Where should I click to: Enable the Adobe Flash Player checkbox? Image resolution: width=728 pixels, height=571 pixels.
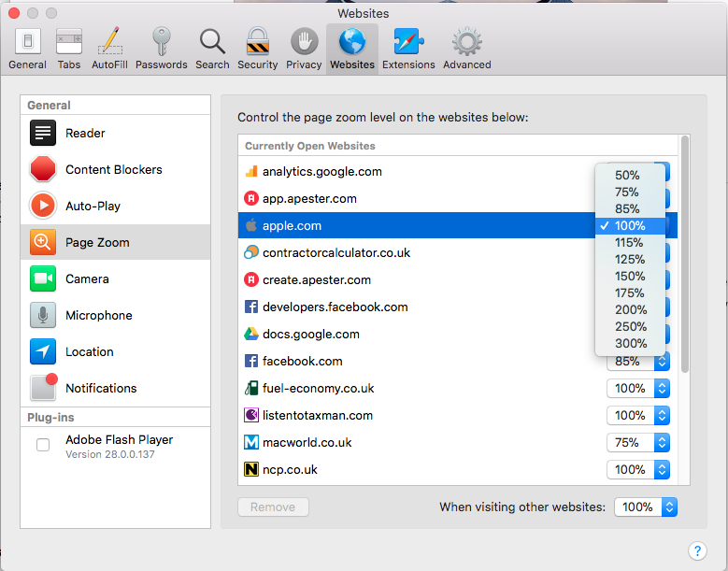tap(43, 445)
